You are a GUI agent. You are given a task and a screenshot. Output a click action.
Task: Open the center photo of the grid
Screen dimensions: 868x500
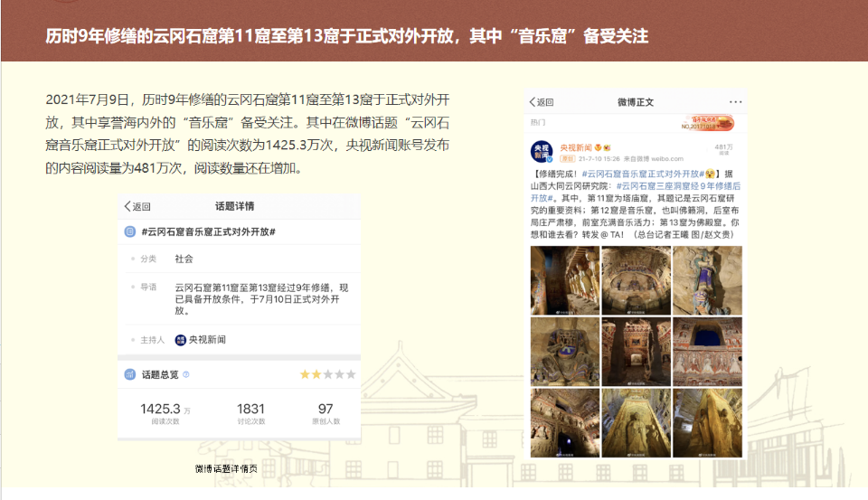point(636,350)
